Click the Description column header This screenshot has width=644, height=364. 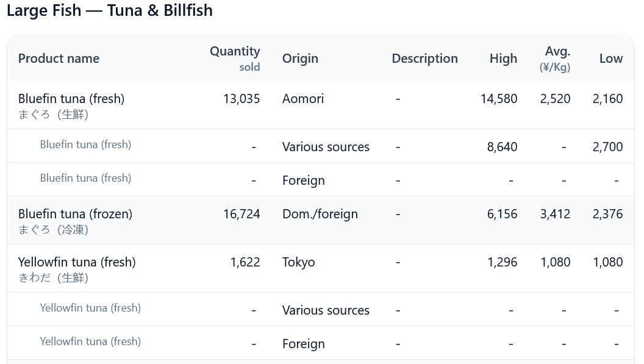click(x=424, y=59)
